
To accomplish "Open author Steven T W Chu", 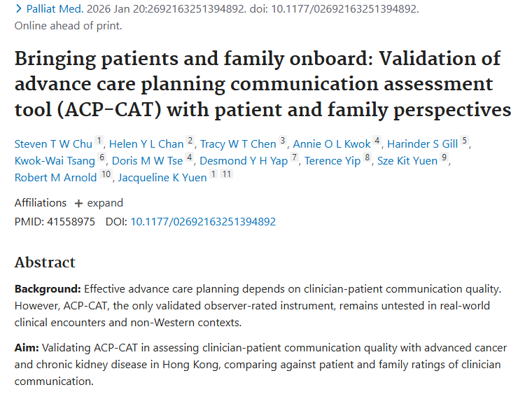I will 53,144.
